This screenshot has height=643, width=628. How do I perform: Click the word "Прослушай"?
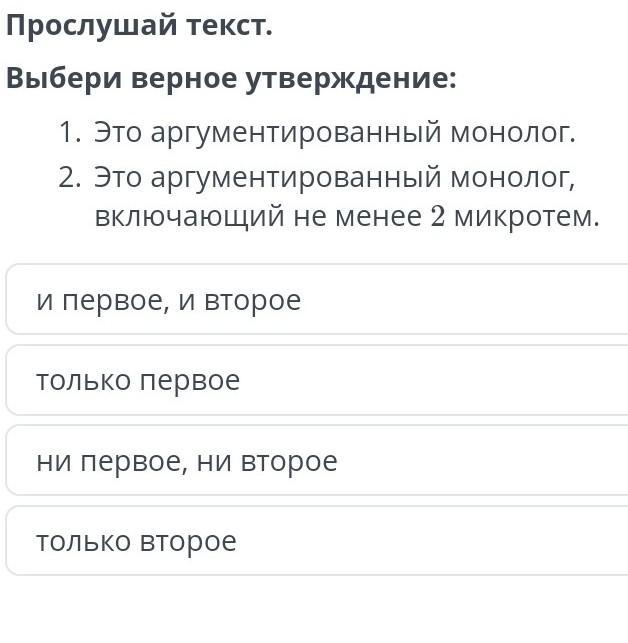coord(91,27)
